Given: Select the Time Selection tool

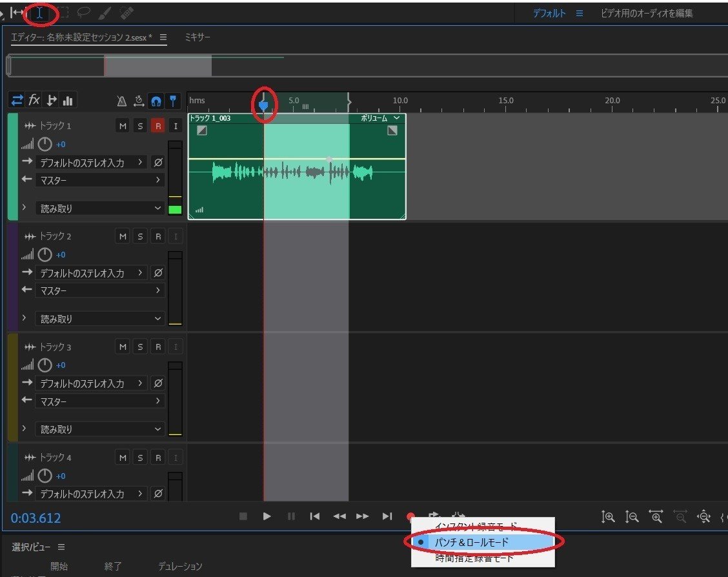Looking at the screenshot, I should [x=40, y=13].
